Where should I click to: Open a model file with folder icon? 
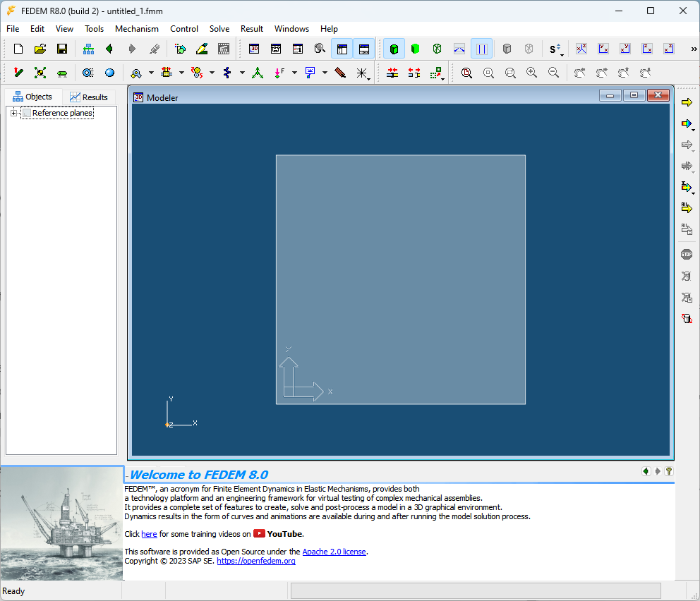point(40,49)
